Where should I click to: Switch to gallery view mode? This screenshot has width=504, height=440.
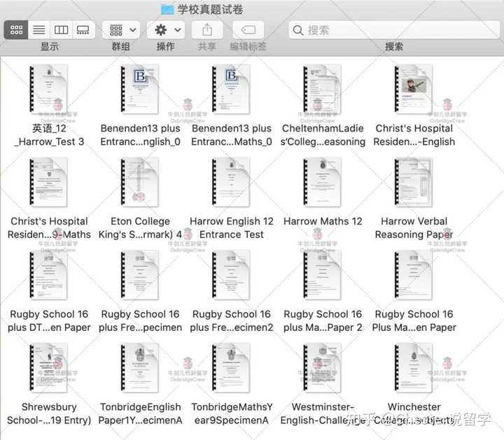[x=83, y=30]
